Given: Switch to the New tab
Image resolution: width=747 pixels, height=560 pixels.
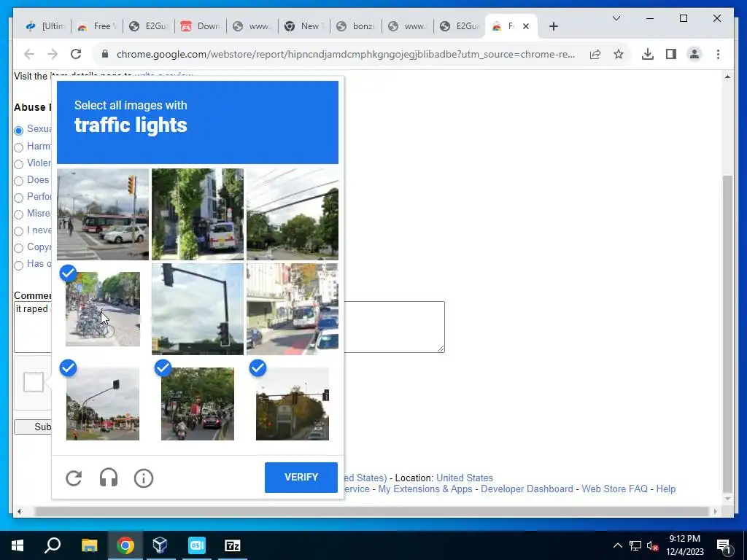Looking at the screenshot, I should coord(304,26).
